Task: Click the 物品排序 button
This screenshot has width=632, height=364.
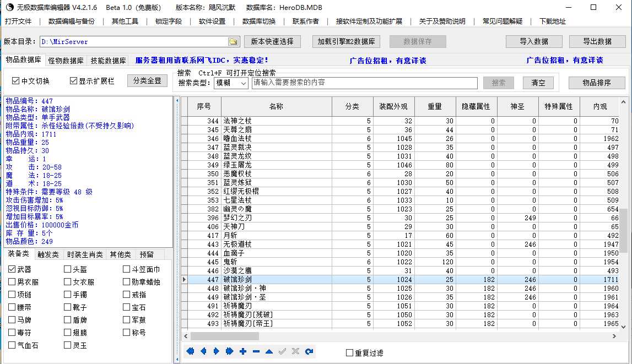Action: tap(596, 83)
